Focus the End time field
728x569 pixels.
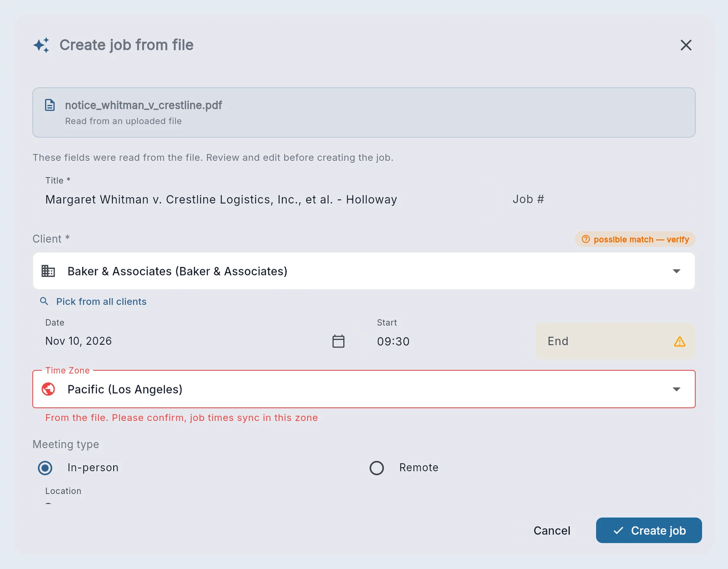click(615, 341)
